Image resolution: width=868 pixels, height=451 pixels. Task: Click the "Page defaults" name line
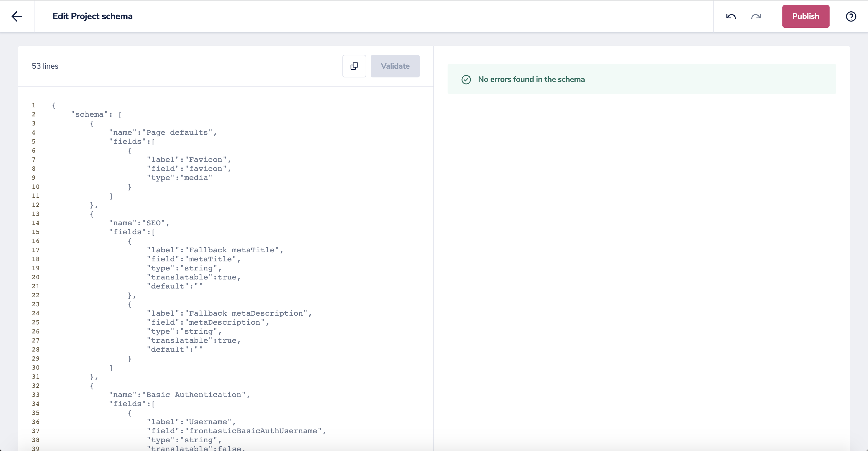point(163,133)
